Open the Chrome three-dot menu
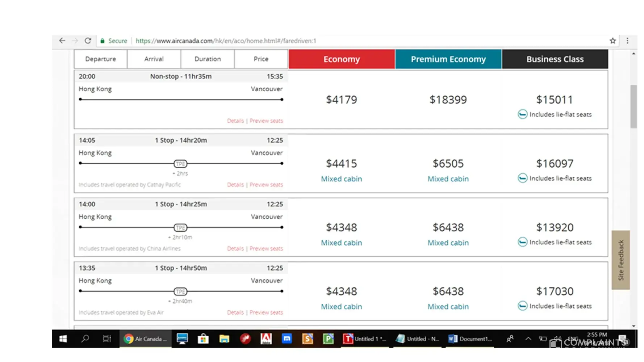Screen dimensions: 644x362 pyautogui.click(x=627, y=41)
